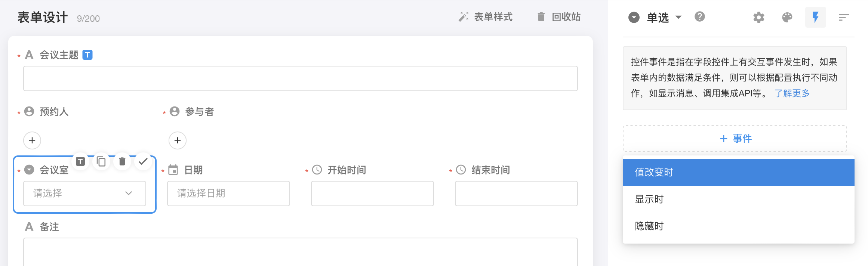Select 值改变时 event option

(738, 172)
